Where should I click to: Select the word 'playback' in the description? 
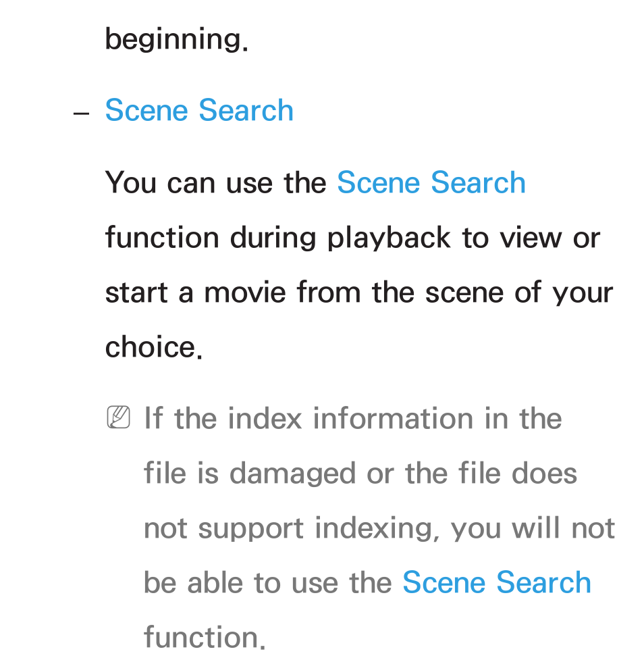point(389,238)
